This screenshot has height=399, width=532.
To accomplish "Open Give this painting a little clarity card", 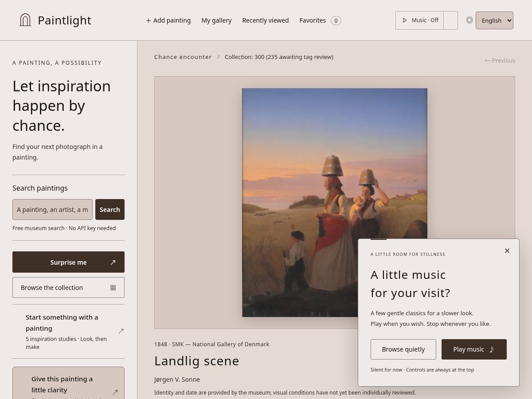I will tap(68, 383).
